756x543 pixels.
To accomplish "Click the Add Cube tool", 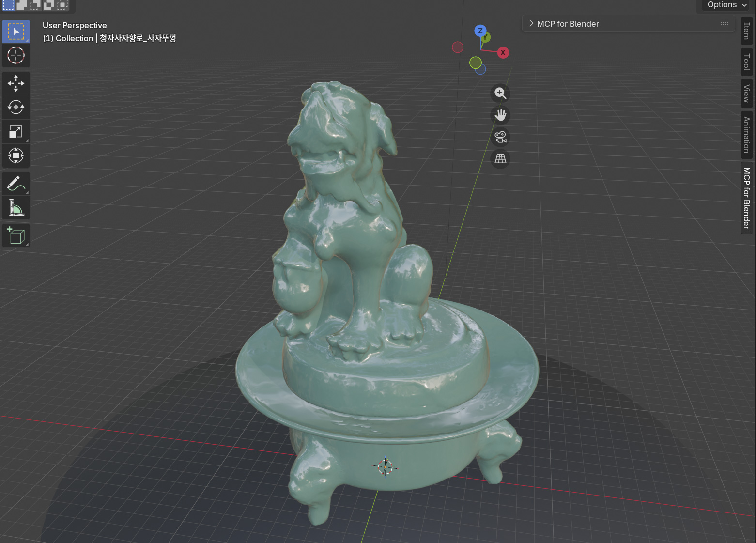I will point(16,235).
